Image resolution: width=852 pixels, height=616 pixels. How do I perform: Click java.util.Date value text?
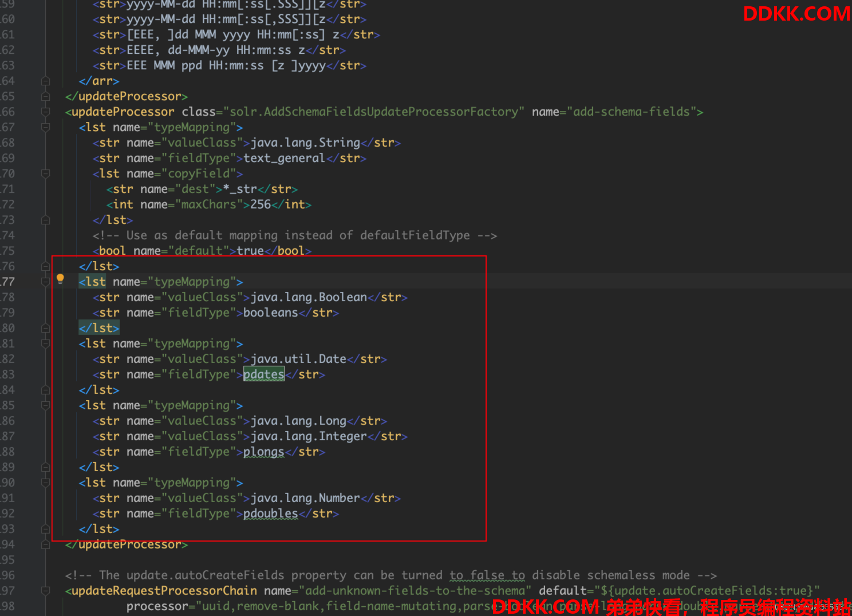298,359
